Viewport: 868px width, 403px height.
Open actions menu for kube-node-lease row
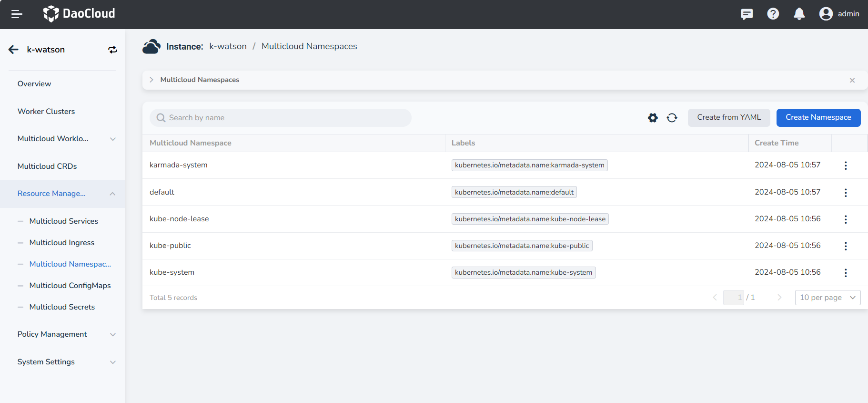click(846, 219)
